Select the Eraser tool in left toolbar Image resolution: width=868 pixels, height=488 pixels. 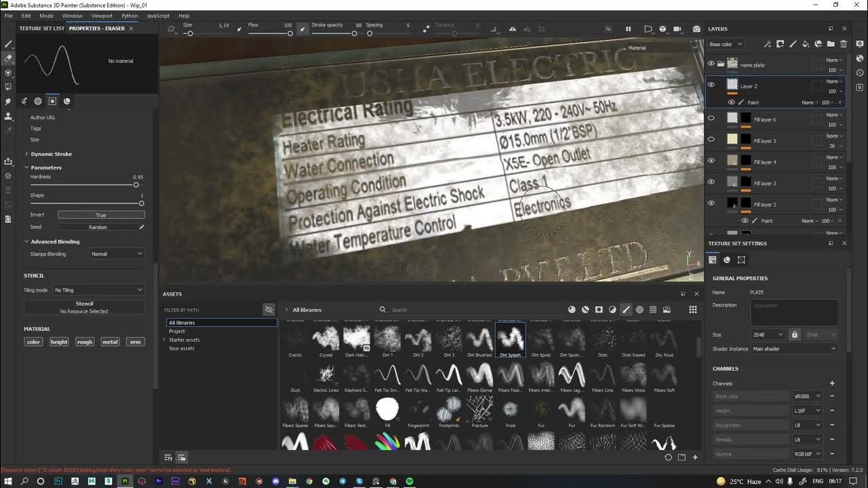coord(8,58)
